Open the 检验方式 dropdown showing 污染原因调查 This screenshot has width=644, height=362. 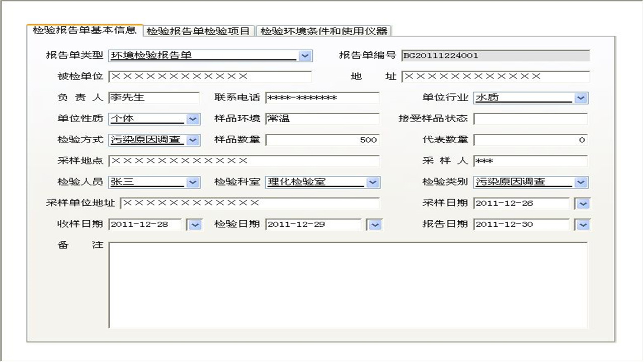(x=193, y=140)
